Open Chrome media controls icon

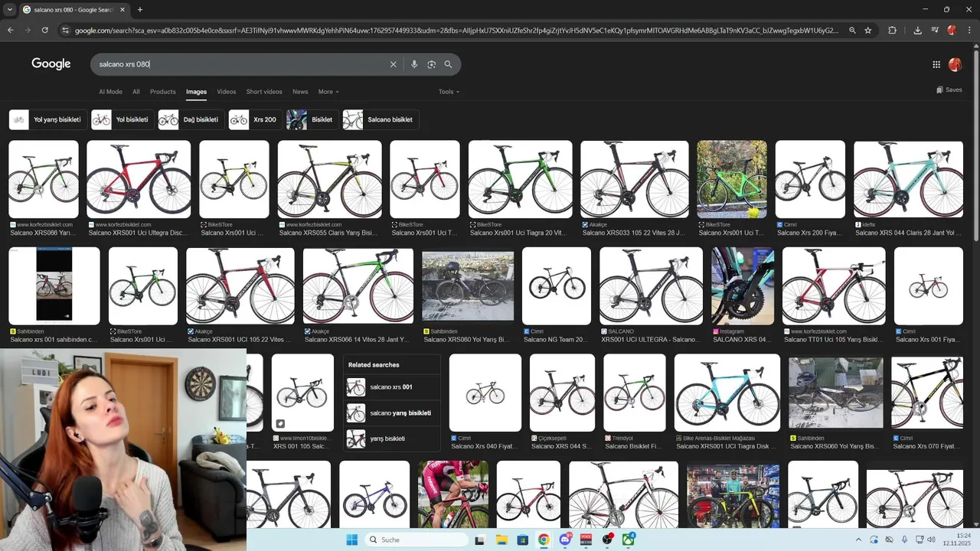[935, 30]
